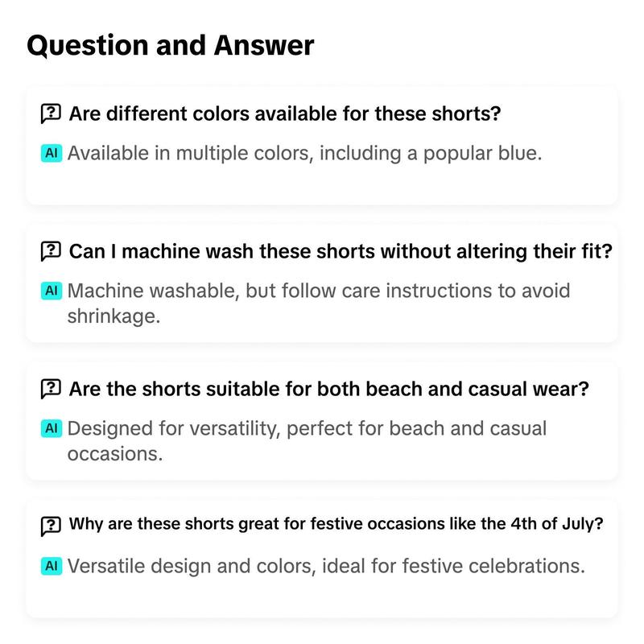Click question icon beside colors available question

coord(51,114)
